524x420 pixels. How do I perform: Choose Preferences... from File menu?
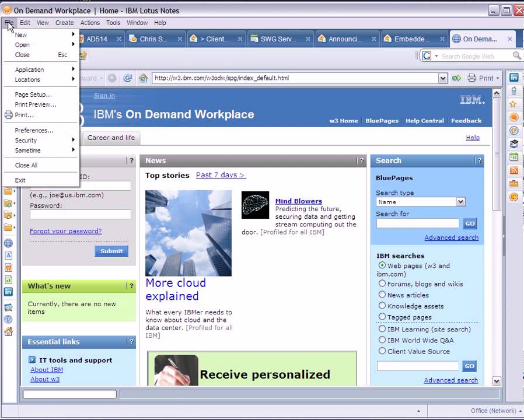click(40, 130)
